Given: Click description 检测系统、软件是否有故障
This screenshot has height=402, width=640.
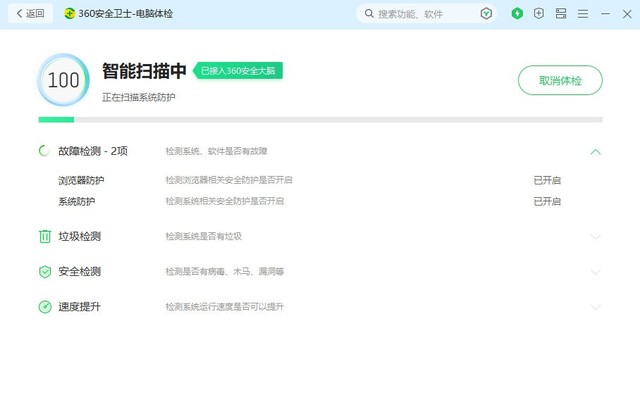Looking at the screenshot, I should (x=216, y=151).
